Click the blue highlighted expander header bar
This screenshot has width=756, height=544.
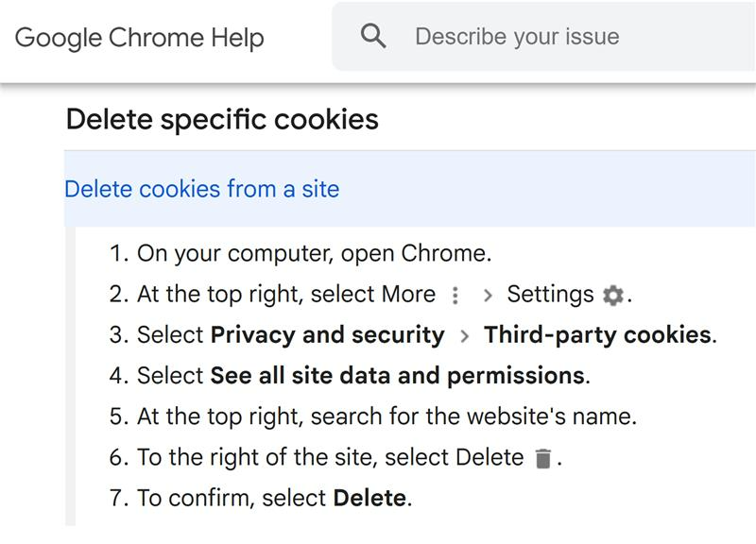point(410,188)
